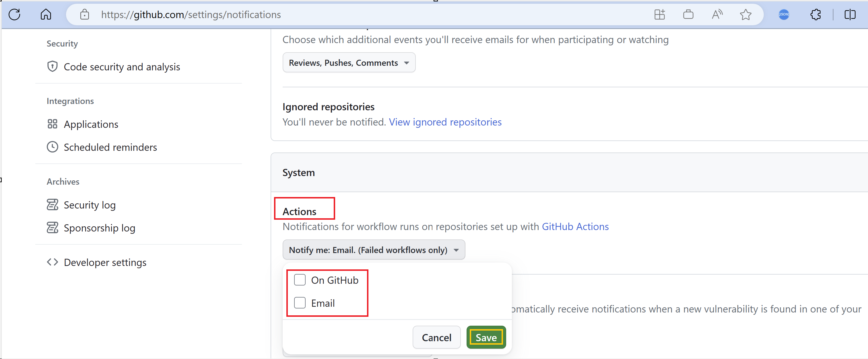This screenshot has height=359, width=868.
Task: Open the GitHub Actions link
Action: 575,226
